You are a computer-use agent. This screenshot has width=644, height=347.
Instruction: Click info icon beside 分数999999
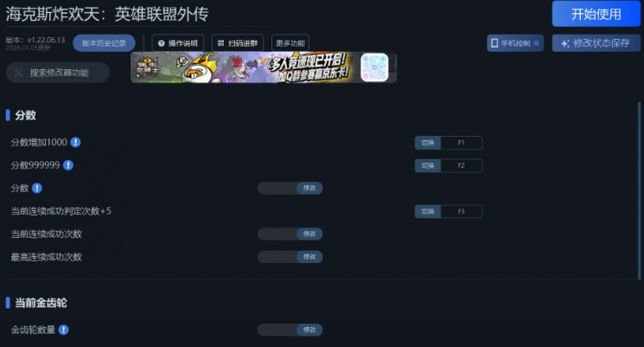tap(68, 165)
